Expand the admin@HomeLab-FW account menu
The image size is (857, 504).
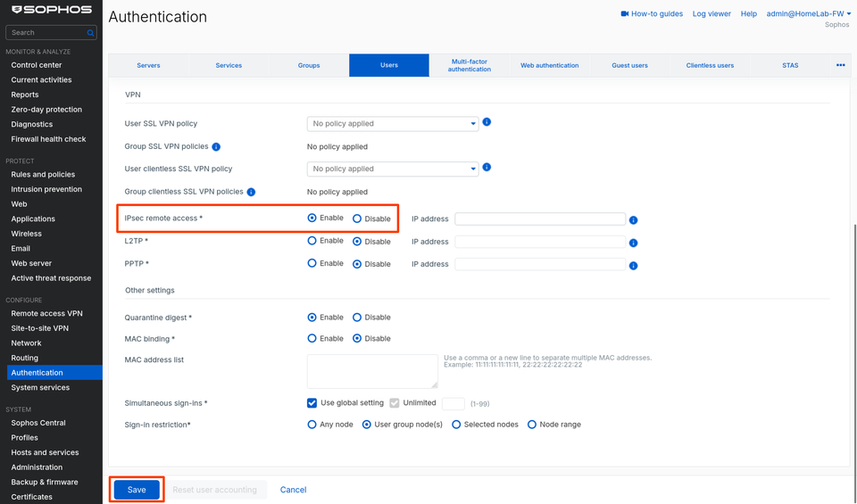click(x=809, y=13)
